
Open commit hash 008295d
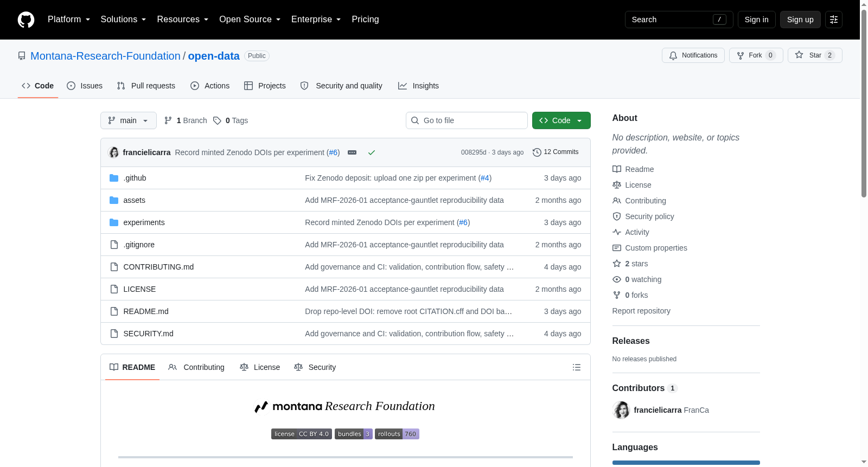pos(474,152)
